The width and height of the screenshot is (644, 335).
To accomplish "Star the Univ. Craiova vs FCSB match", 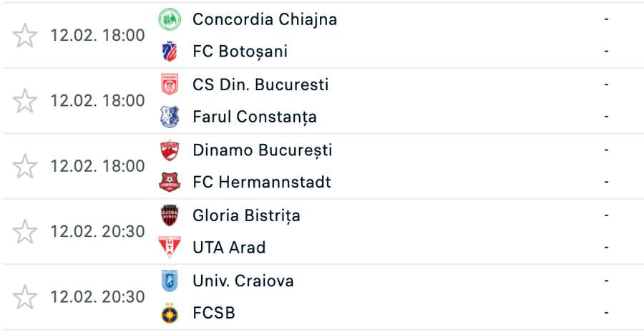I will pyautogui.click(x=25, y=297).
